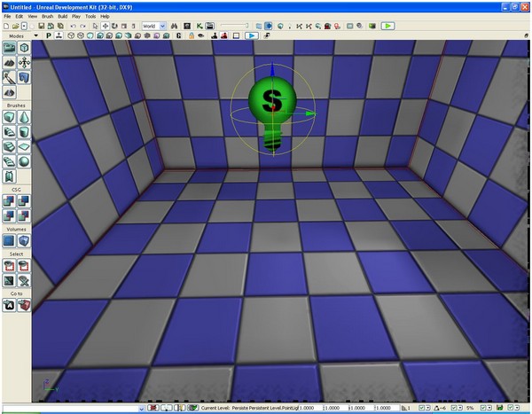Play level in editor green arrow

(x=387, y=26)
